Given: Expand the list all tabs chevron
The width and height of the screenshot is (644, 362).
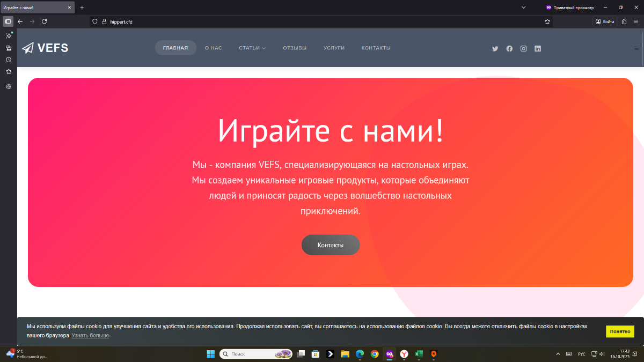Looking at the screenshot, I should pos(524,8).
